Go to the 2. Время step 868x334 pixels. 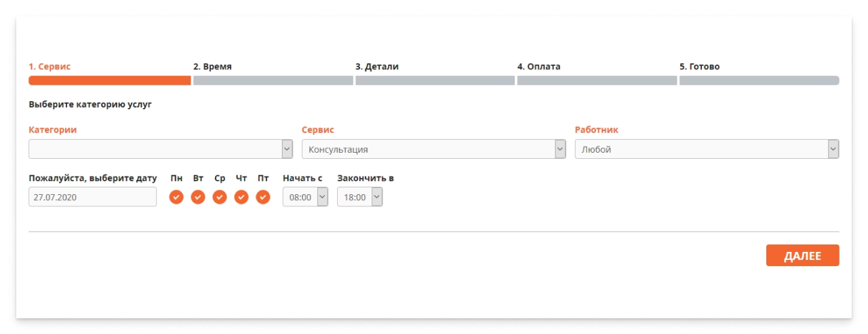click(x=212, y=67)
